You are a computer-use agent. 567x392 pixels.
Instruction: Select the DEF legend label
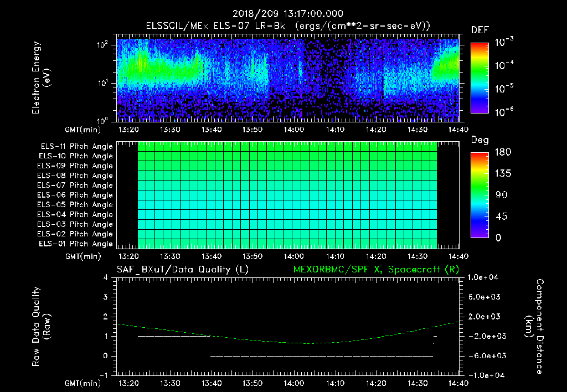(480, 30)
